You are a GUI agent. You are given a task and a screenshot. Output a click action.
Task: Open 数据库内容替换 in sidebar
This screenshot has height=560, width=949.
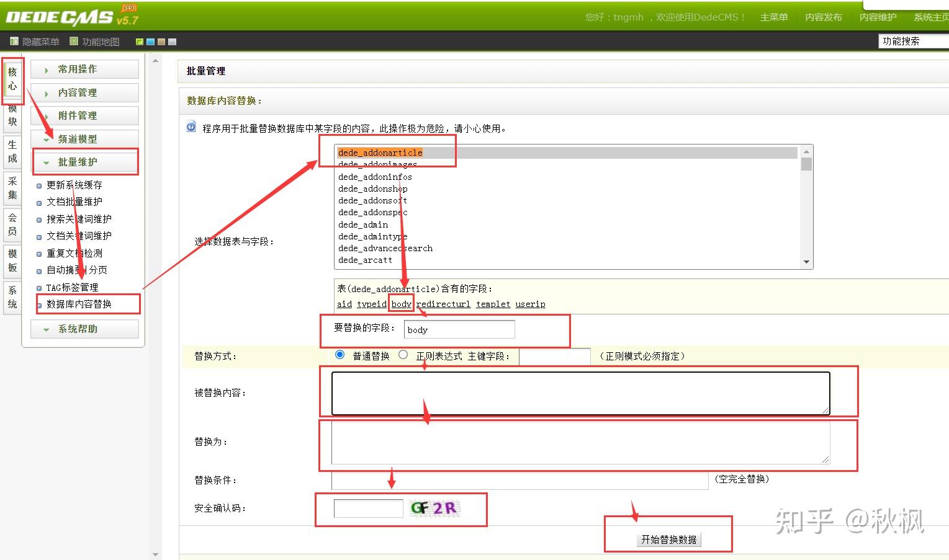[79, 304]
